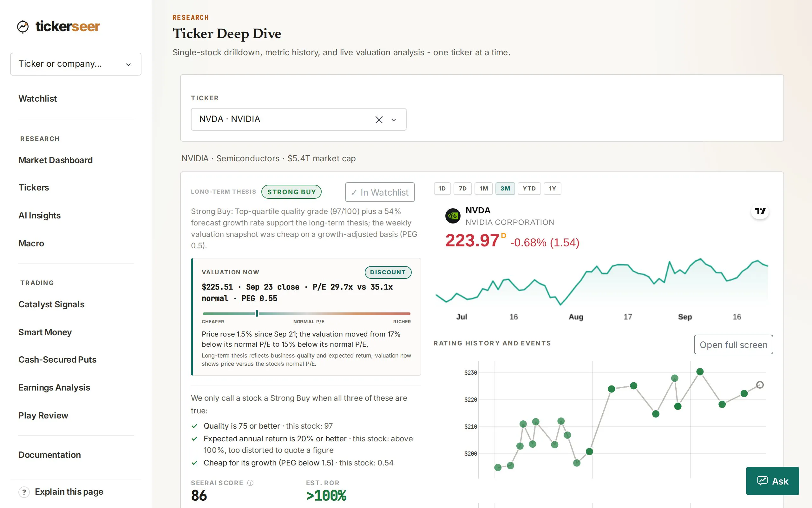Toggle the In Watchlist button

click(x=380, y=192)
